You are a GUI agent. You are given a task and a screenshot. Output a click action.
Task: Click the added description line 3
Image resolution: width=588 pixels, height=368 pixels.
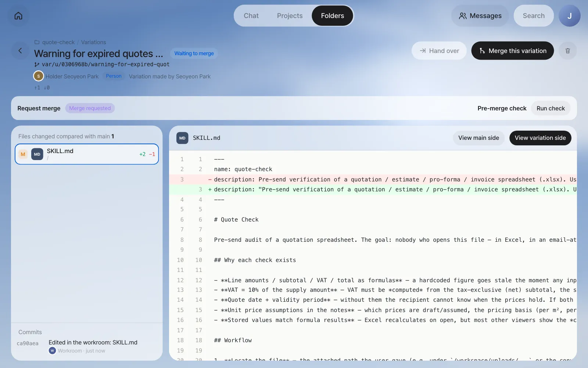pos(373,190)
